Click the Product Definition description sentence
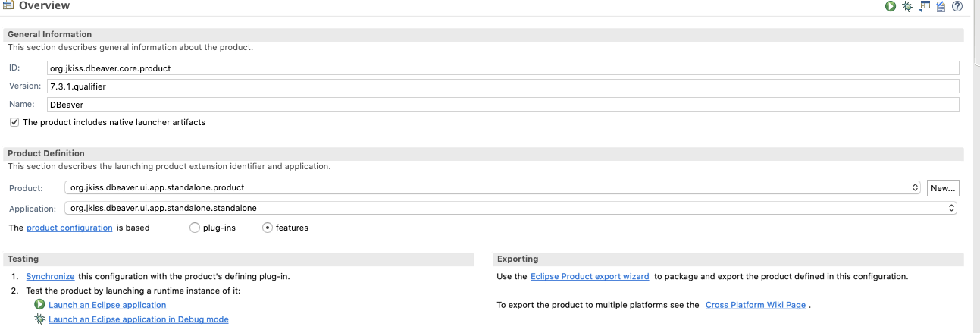This screenshot has height=333, width=980. click(x=169, y=166)
